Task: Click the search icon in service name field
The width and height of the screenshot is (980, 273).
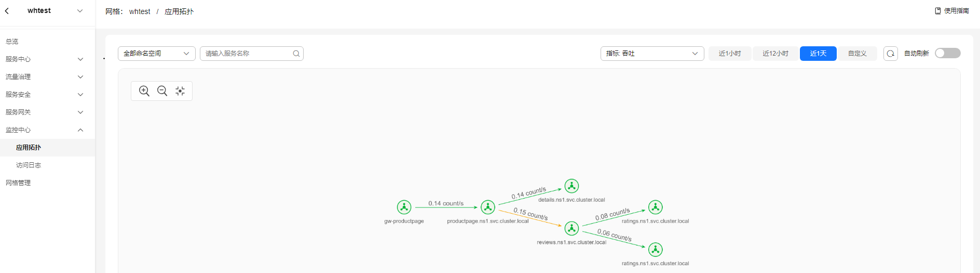Action: [x=296, y=54]
